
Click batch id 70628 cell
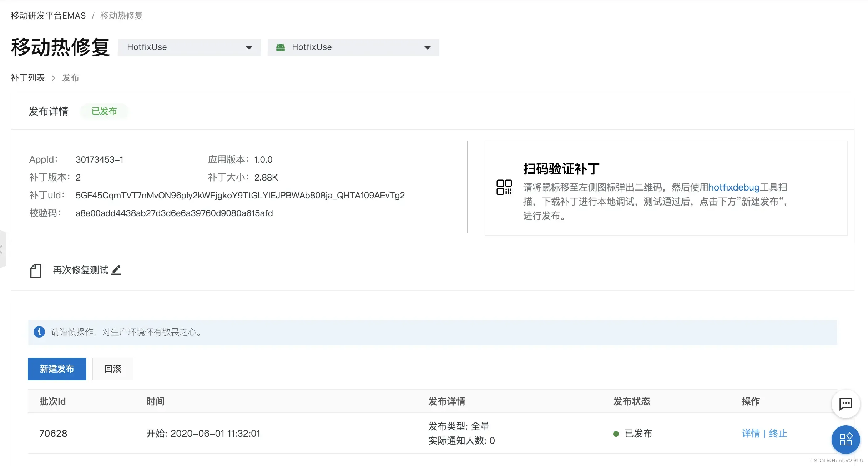click(53, 433)
